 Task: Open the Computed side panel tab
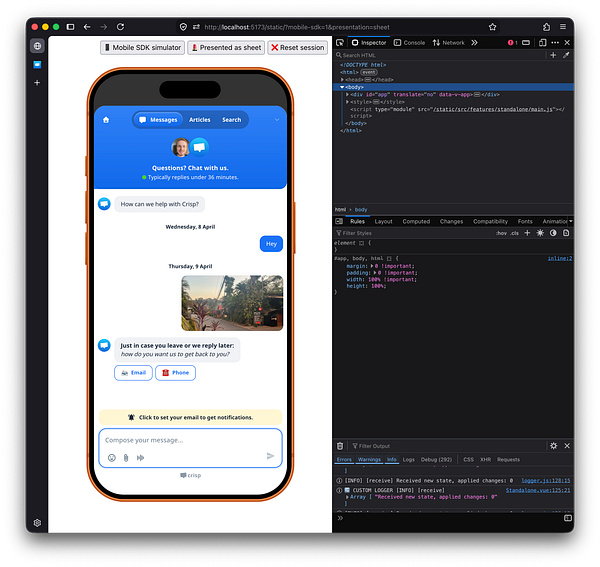pos(416,222)
